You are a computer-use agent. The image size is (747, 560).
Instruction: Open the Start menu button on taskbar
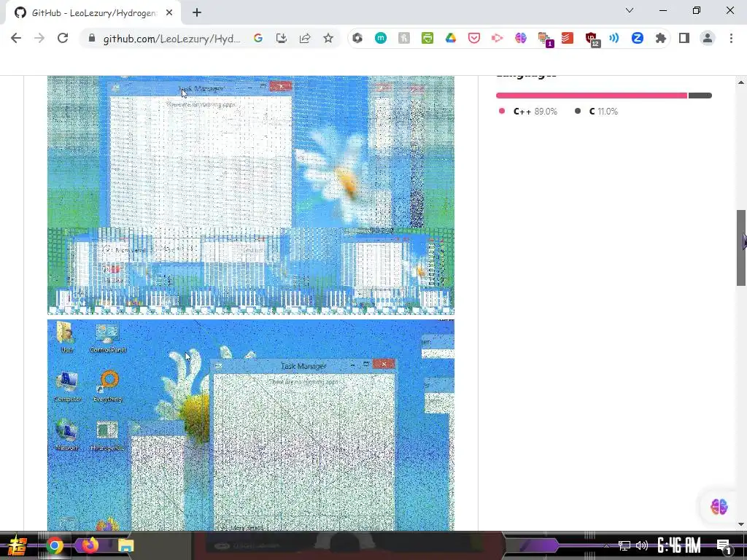pos(17,545)
